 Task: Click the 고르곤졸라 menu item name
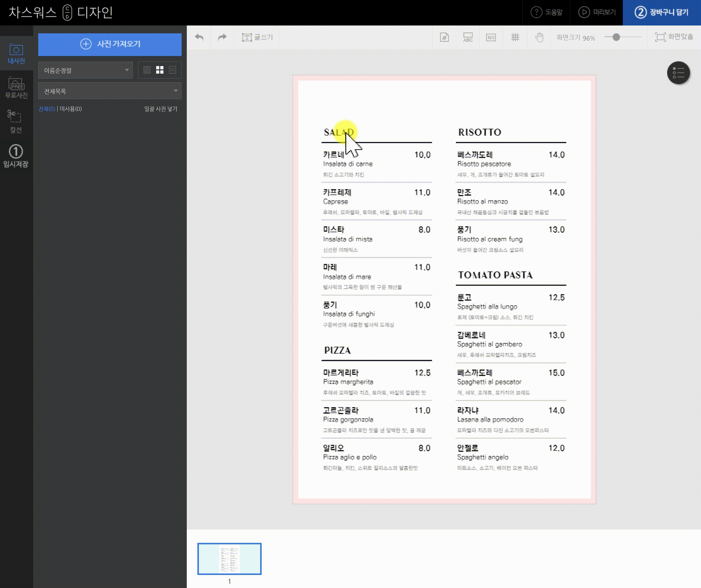click(340, 410)
